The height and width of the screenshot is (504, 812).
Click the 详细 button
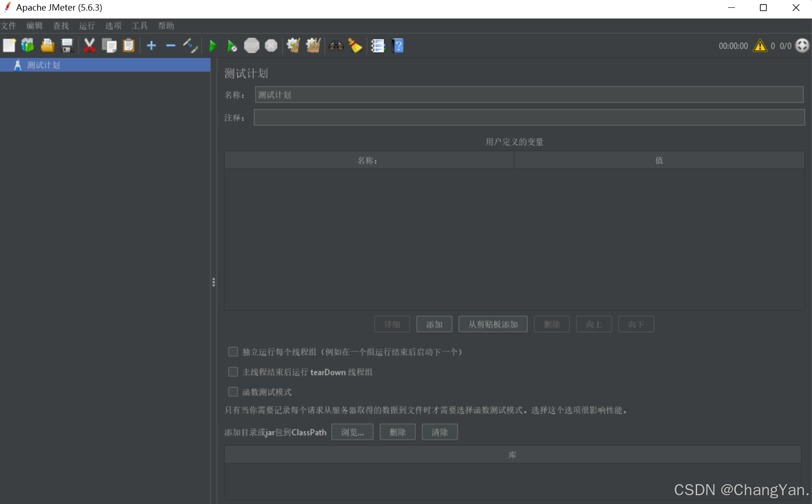pos(392,324)
